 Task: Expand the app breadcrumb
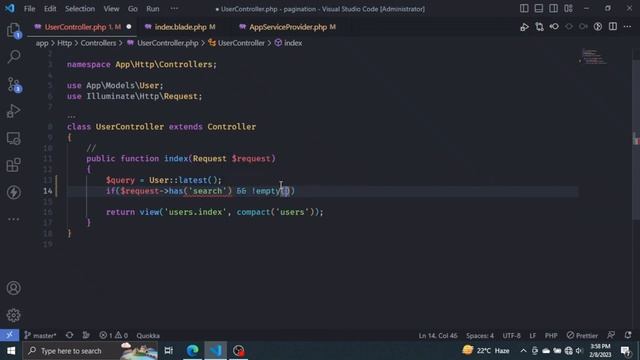[x=42, y=43]
